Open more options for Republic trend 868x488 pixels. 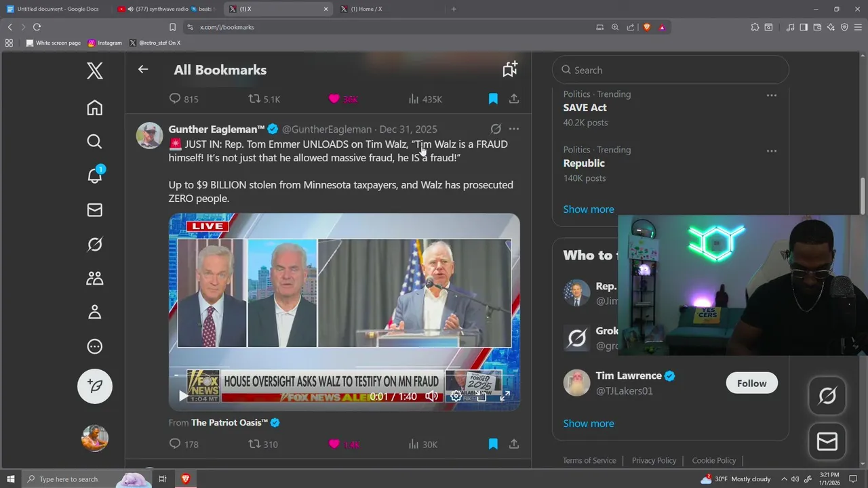tap(772, 150)
